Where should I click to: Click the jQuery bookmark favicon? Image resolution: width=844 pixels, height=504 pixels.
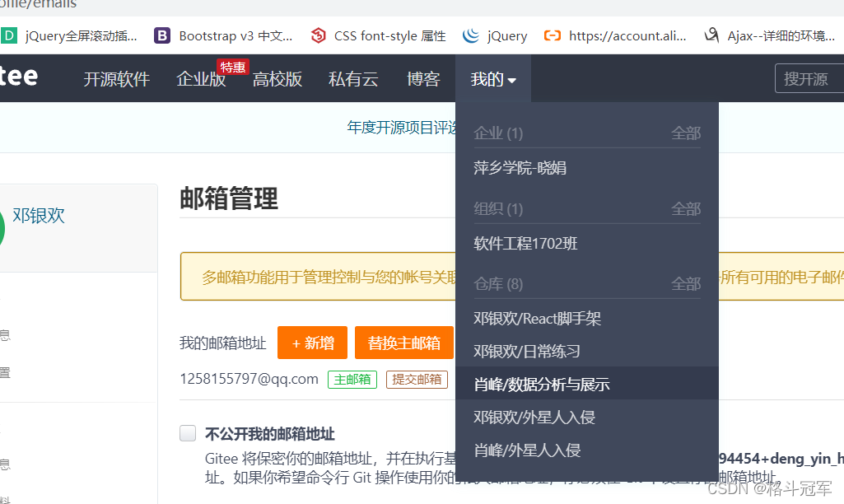click(470, 35)
